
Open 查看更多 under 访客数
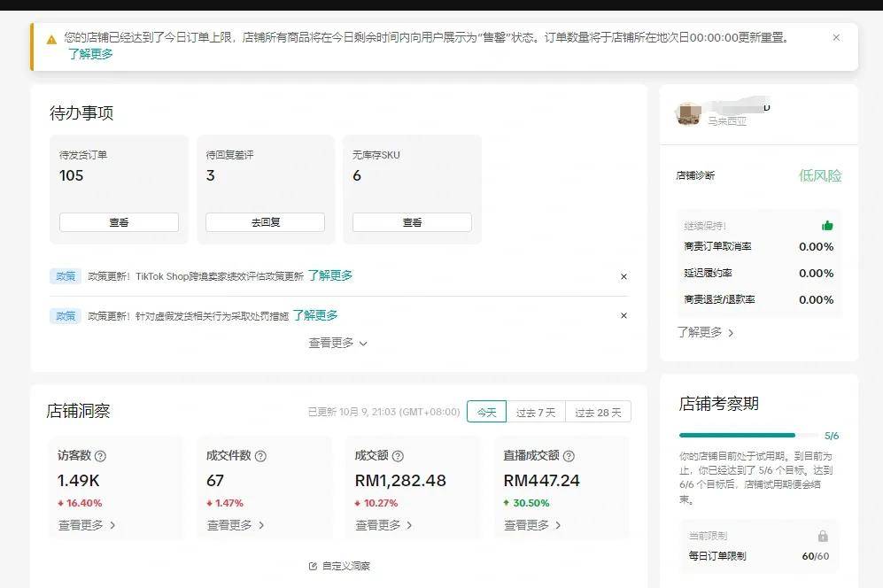click(87, 525)
